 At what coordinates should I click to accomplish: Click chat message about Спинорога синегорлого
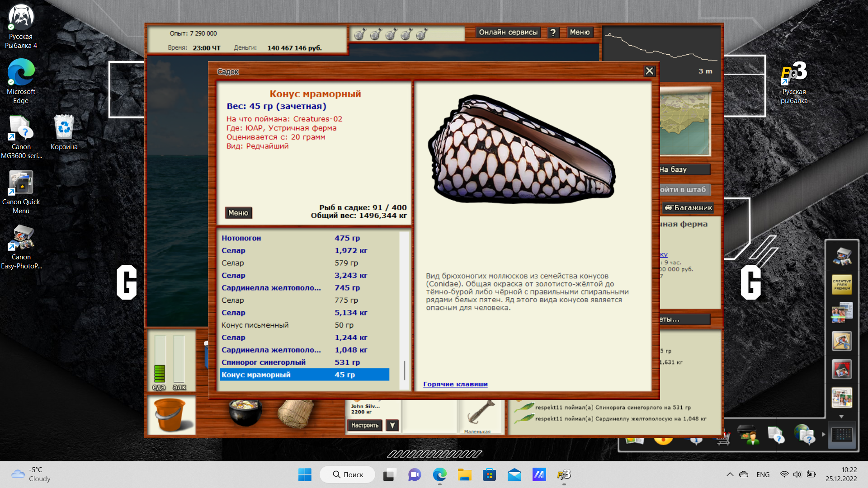point(613,407)
